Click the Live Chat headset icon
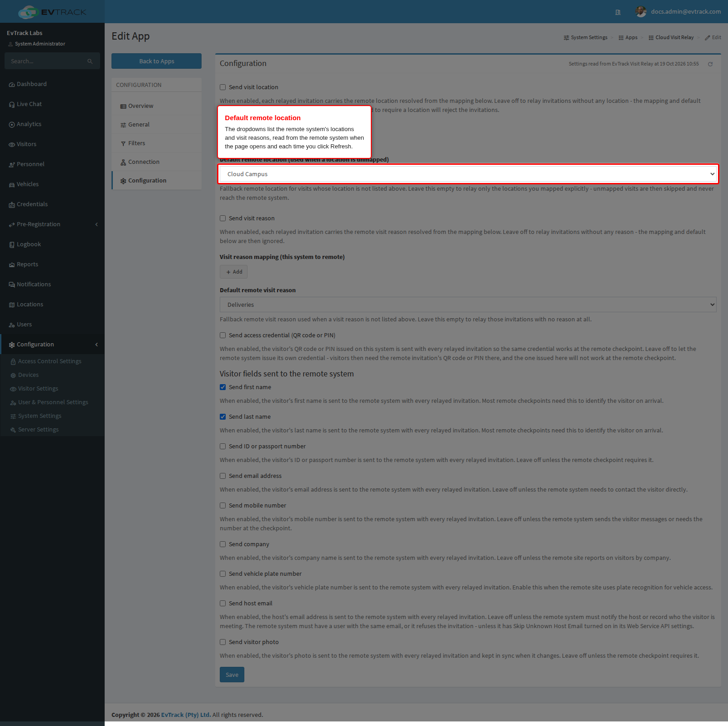The image size is (728, 726). tap(12, 105)
